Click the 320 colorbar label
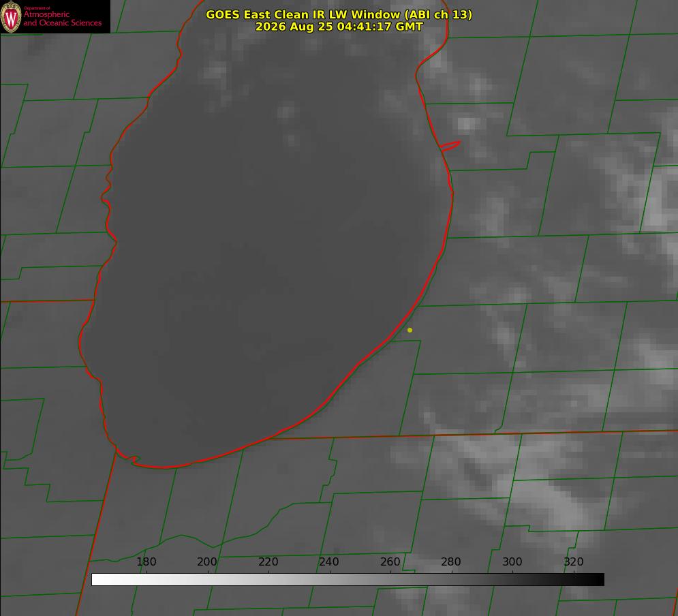This screenshot has width=678, height=616. click(574, 561)
